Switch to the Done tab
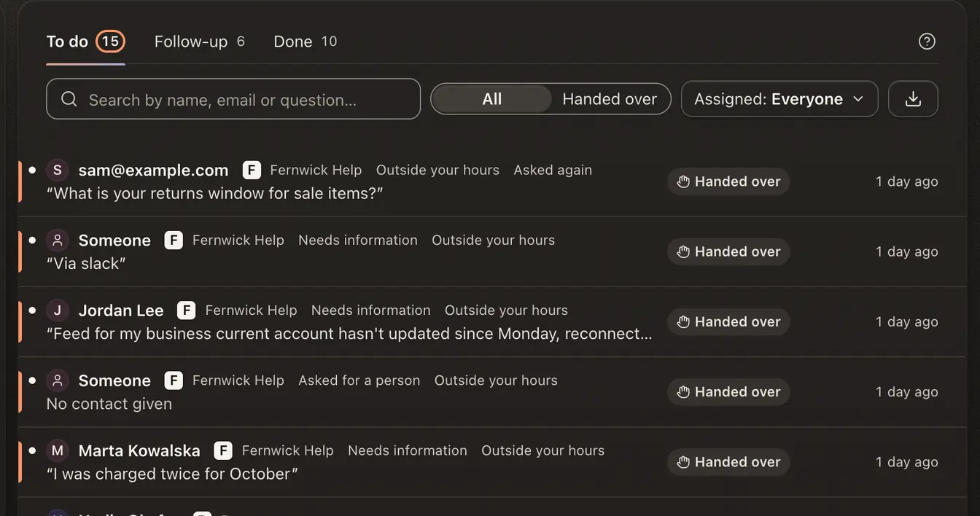 pos(305,42)
